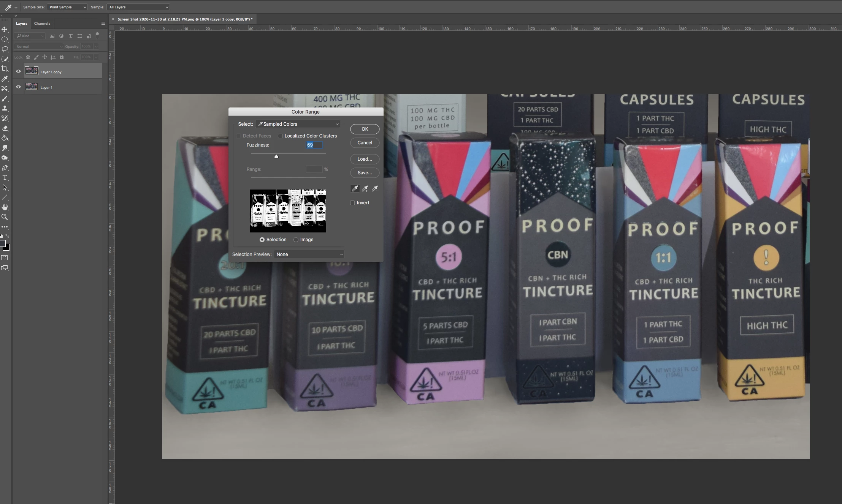Open the Point Sample size dropdown
Image resolution: width=842 pixels, height=504 pixels.
(x=67, y=7)
